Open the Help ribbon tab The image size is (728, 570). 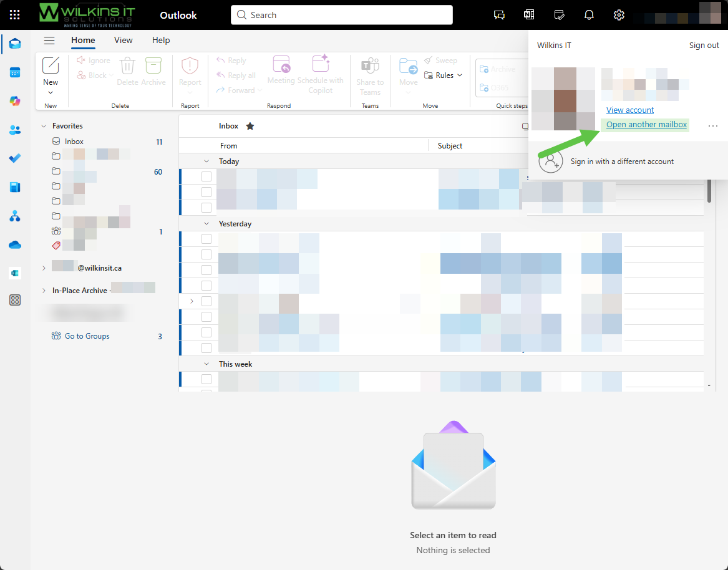coord(161,41)
